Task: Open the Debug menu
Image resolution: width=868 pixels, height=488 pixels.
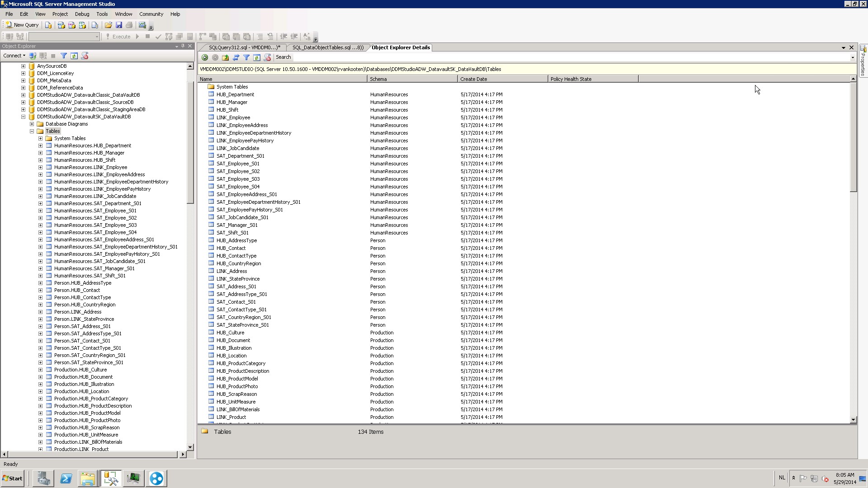Action: (x=82, y=14)
